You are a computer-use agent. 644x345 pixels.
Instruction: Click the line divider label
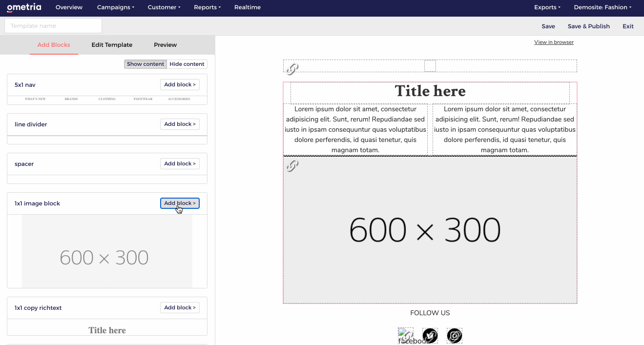[31, 124]
